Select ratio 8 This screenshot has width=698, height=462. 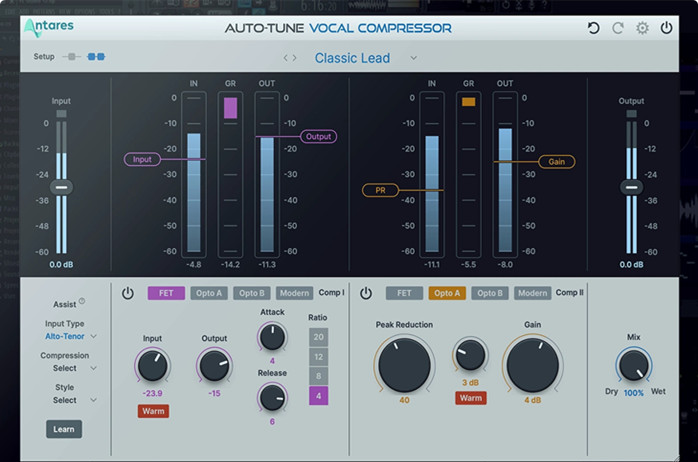pos(318,376)
